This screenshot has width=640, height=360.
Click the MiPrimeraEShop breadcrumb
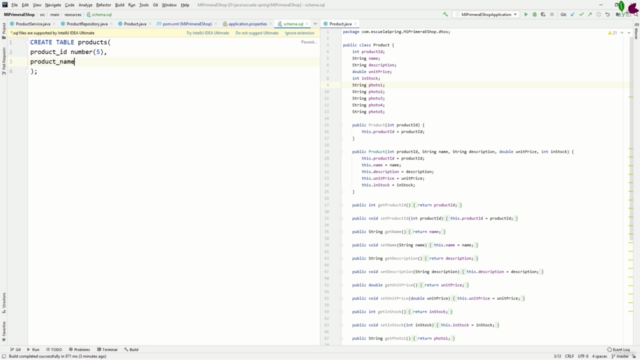[x=19, y=15]
